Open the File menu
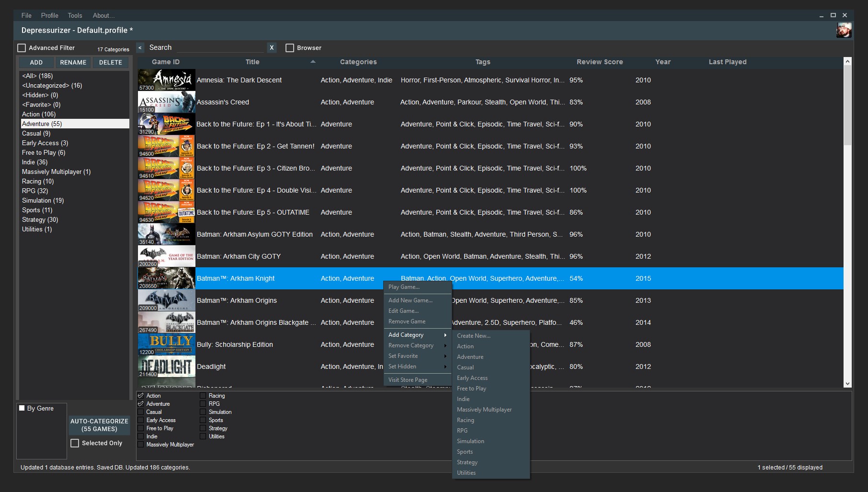This screenshot has width=868, height=492. [26, 15]
